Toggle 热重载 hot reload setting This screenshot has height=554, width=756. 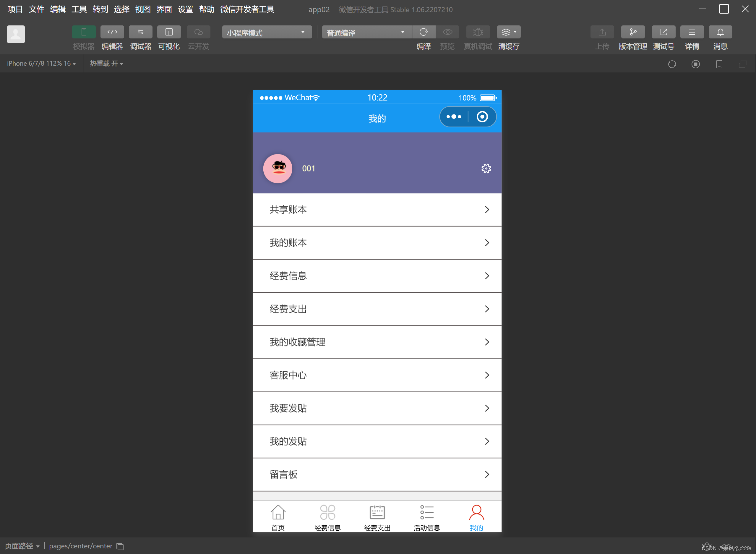106,63
